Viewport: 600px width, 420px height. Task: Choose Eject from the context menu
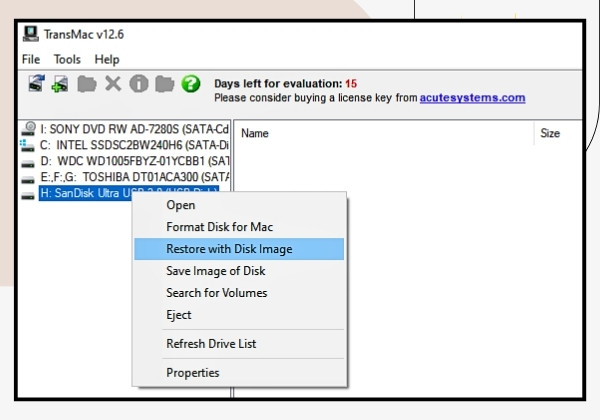239,315
